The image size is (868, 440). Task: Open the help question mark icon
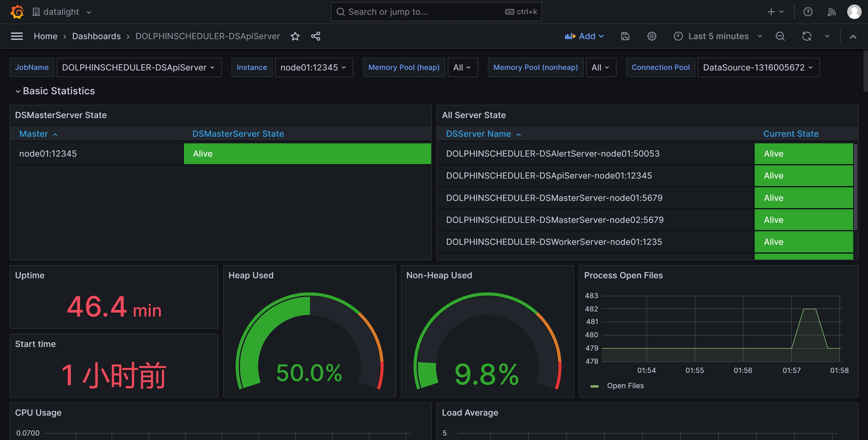pyautogui.click(x=808, y=12)
